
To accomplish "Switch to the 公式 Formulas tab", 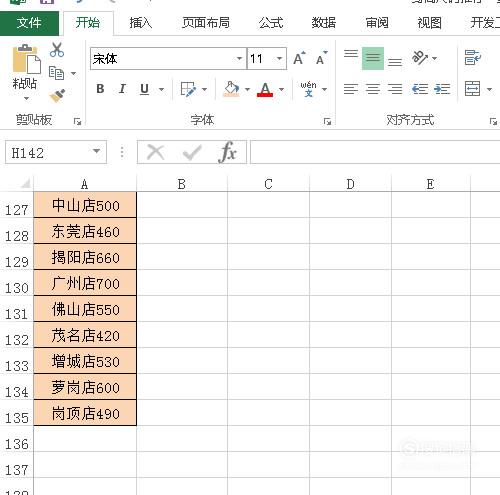I will (x=271, y=23).
